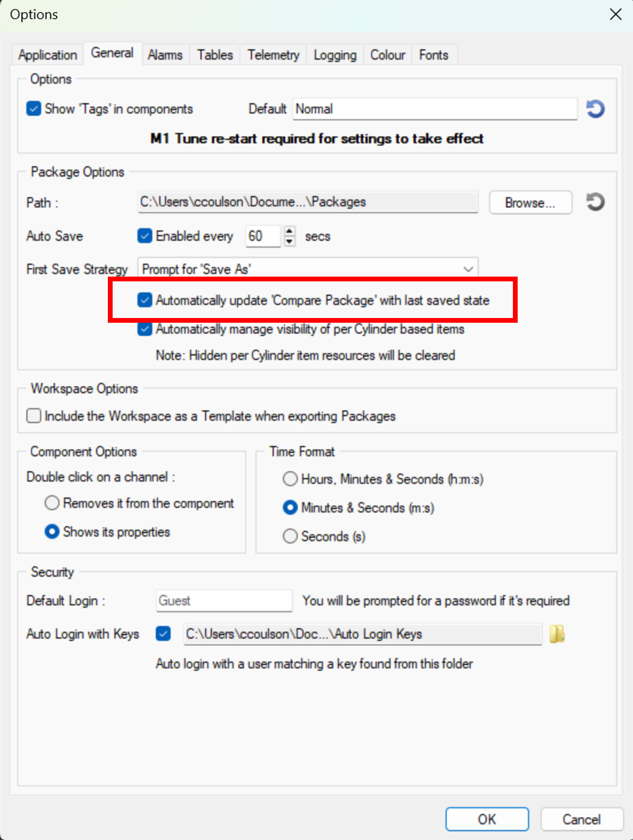The image size is (633, 840).
Task: Click the Browse... button for package path
Action: 530,202
